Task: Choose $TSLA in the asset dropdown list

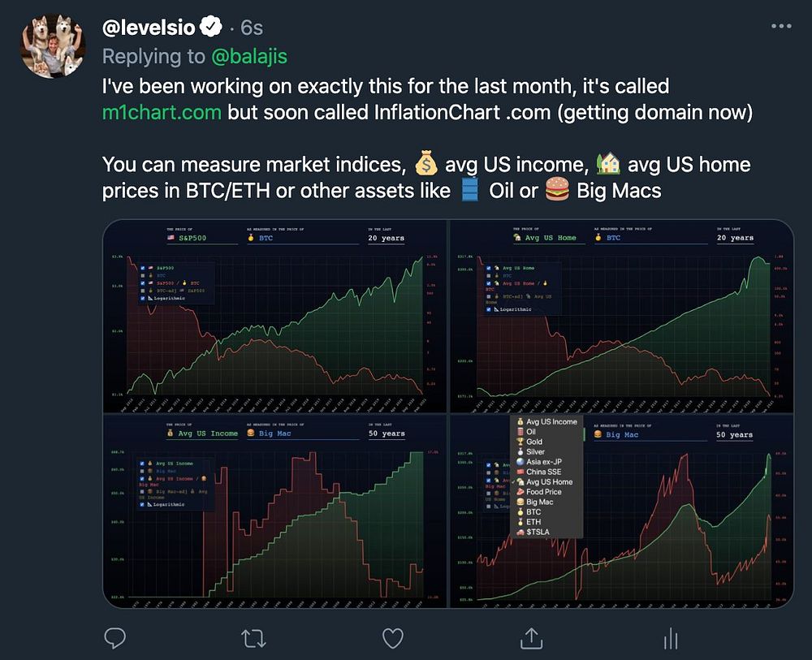Action: pyautogui.click(x=538, y=532)
